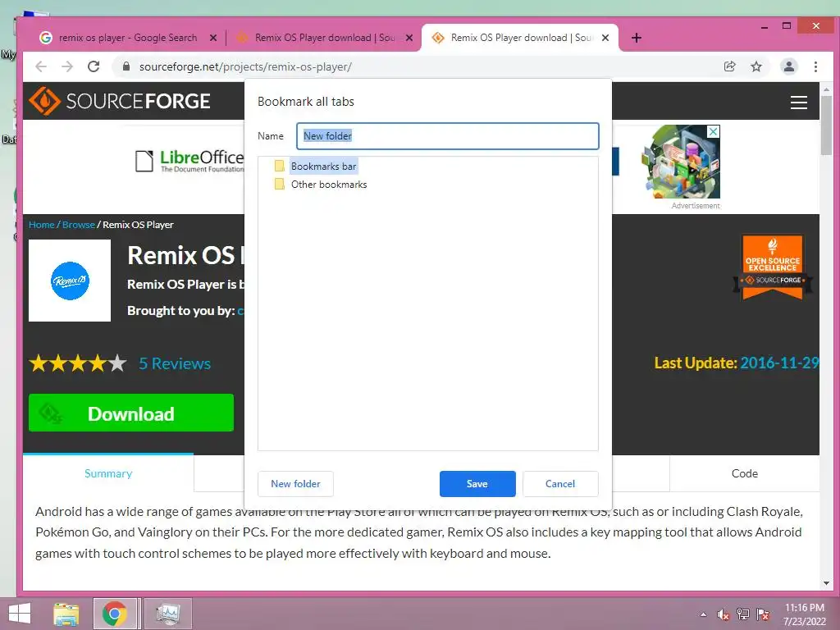Screen dimensions: 840x630
Task: Click the Last Update date 2016-11-29
Action: 779,363
